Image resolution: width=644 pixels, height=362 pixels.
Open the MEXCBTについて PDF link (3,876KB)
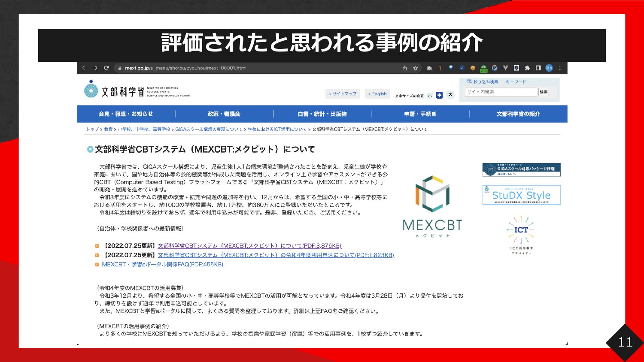[249, 246]
